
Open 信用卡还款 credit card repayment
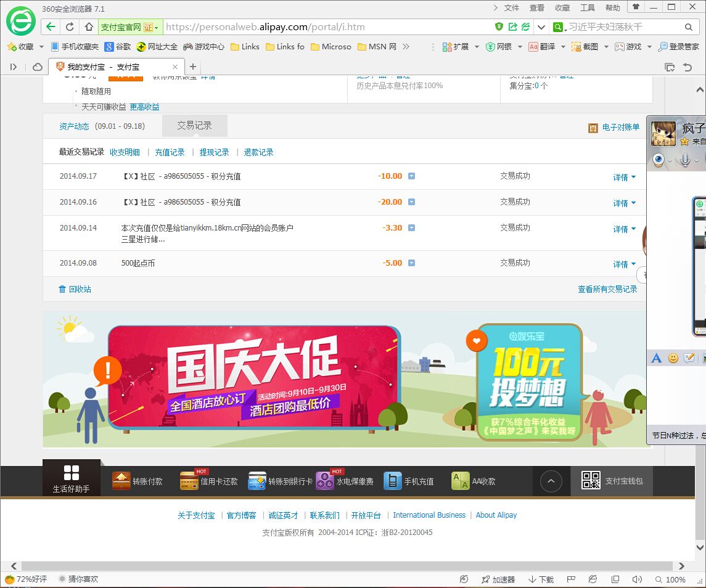(189, 481)
